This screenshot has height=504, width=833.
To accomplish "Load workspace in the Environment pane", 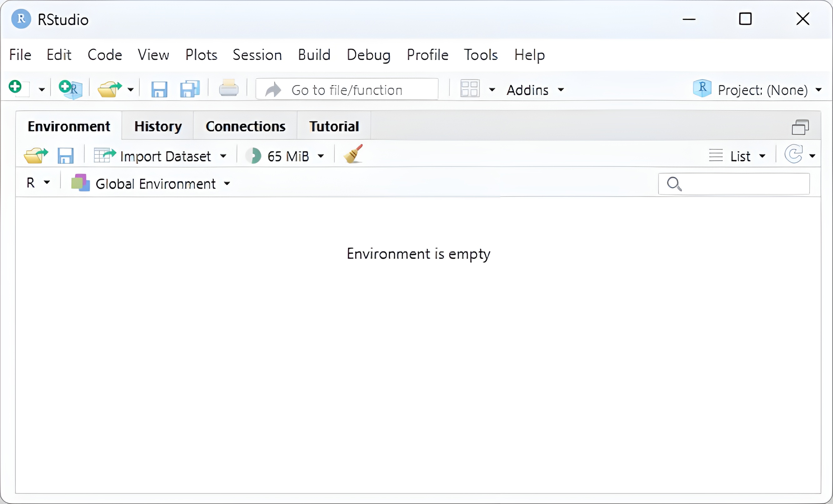I will pyautogui.click(x=36, y=155).
